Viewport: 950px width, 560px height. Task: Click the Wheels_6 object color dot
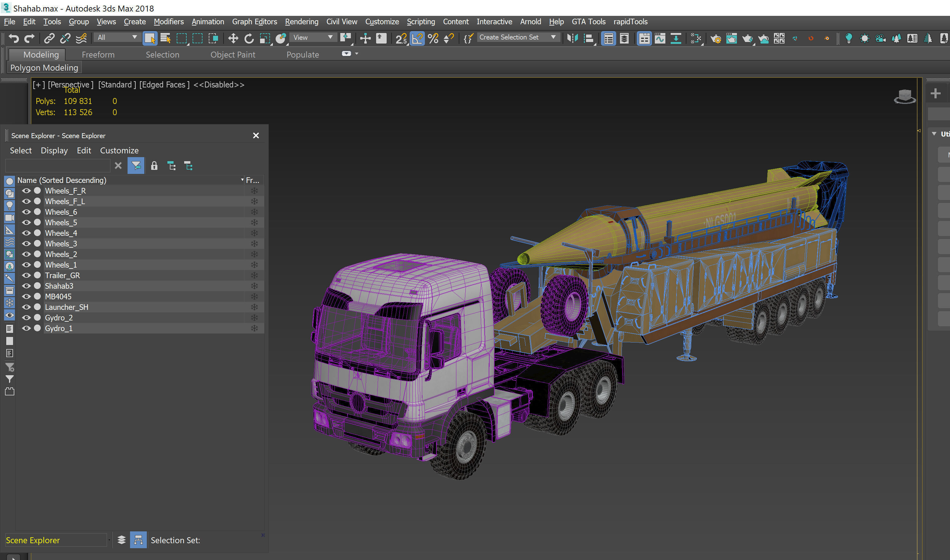coord(37,212)
